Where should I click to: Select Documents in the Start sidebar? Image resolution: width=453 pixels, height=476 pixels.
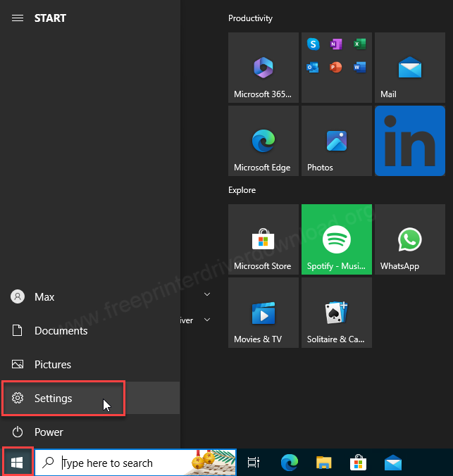(61, 331)
